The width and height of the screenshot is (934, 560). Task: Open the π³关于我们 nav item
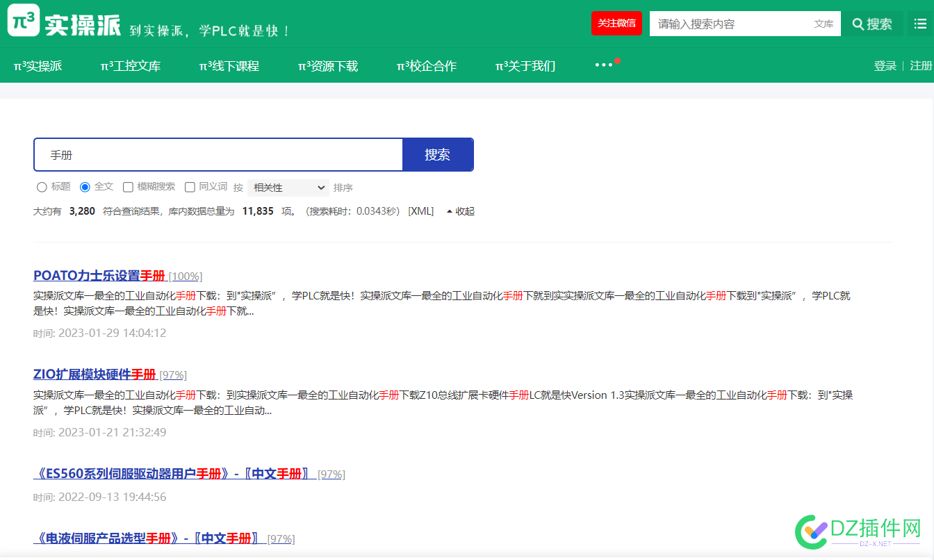(x=525, y=66)
